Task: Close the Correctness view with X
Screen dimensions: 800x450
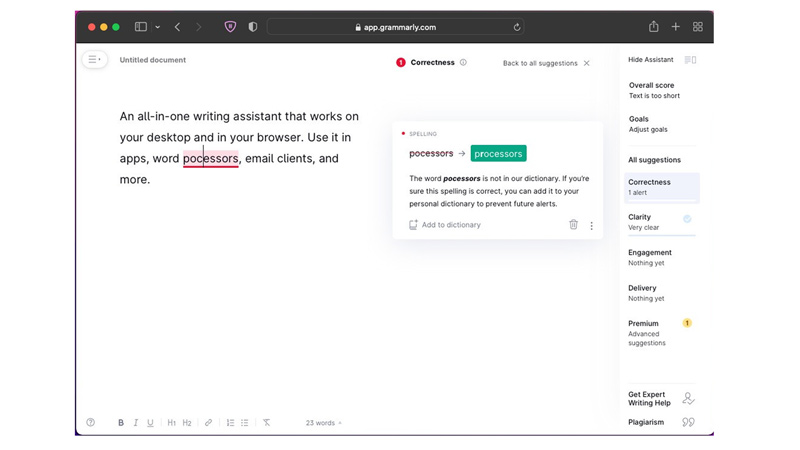Action: coord(587,63)
